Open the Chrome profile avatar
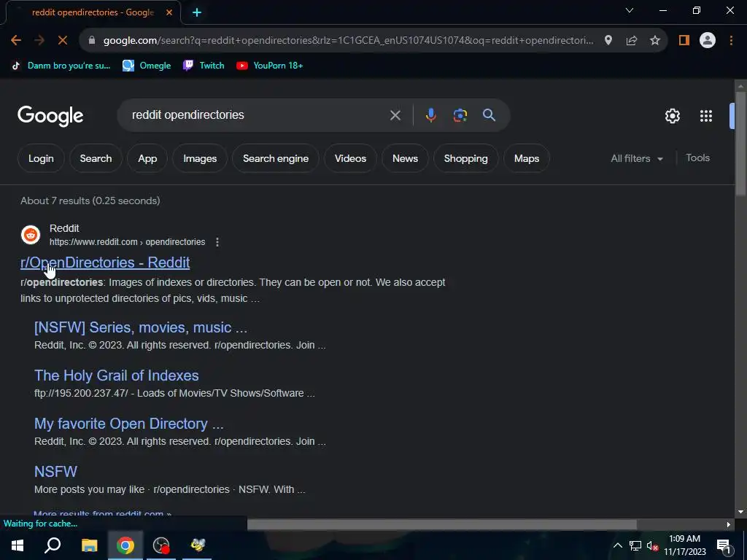Image resolution: width=747 pixels, height=560 pixels. (708, 41)
